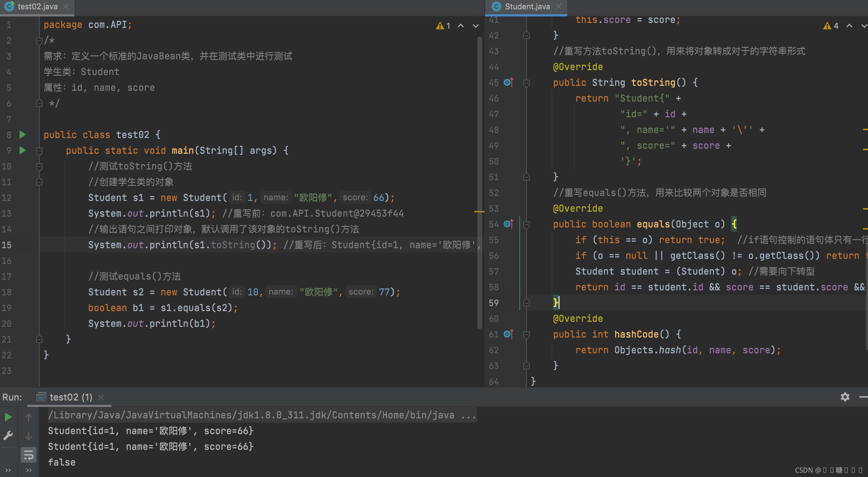Click the toString method name on line 45
Viewport: 868px width, 477px height.
tap(653, 83)
